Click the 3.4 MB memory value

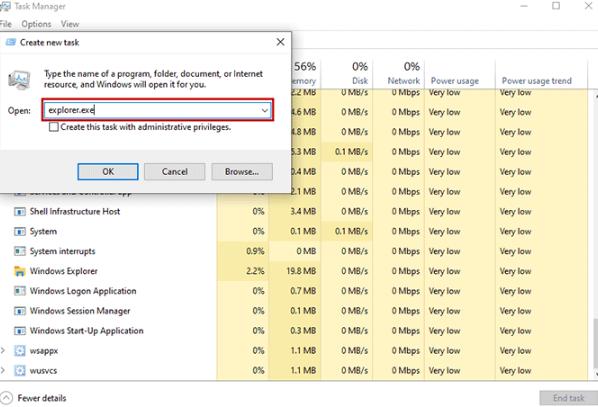point(303,212)
